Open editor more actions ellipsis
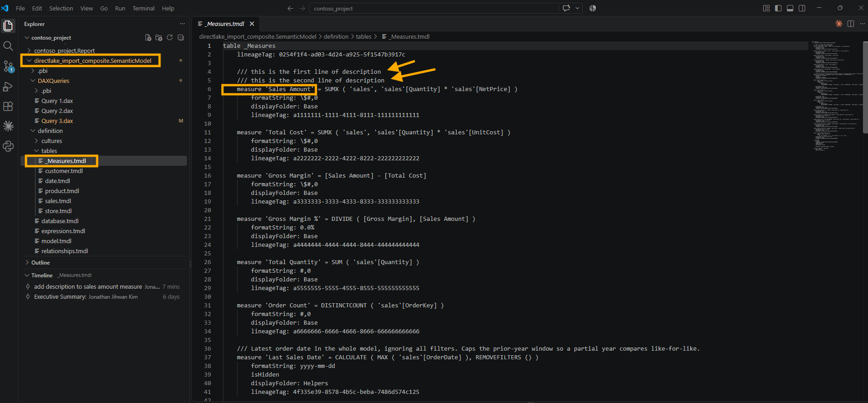 click(862, 24)
